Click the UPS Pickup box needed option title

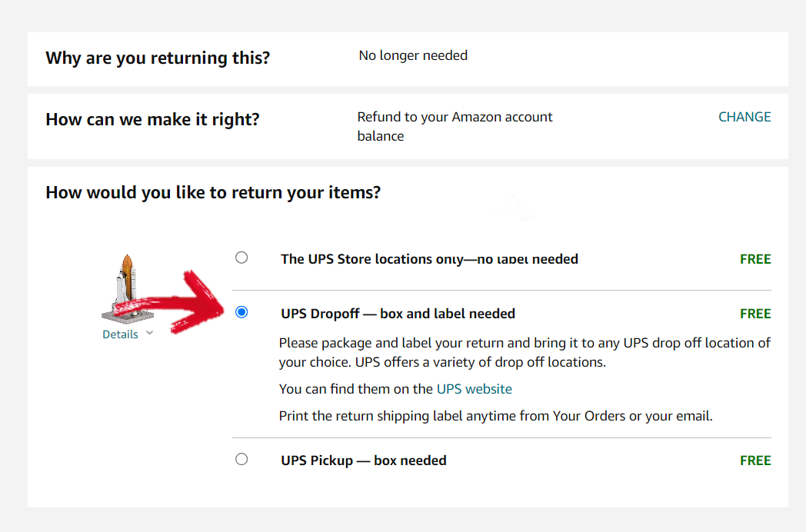(x=364, y=461)
